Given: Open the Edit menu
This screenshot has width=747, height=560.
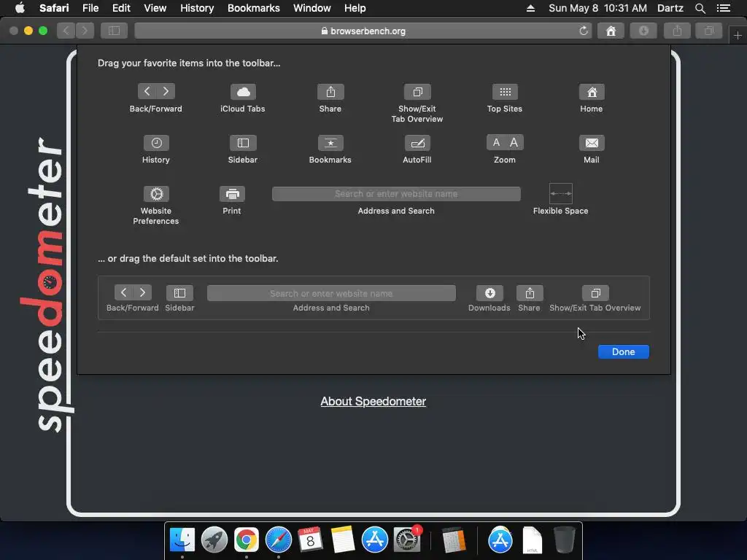Looking at the screenshot, I should (x=121, y=8).
